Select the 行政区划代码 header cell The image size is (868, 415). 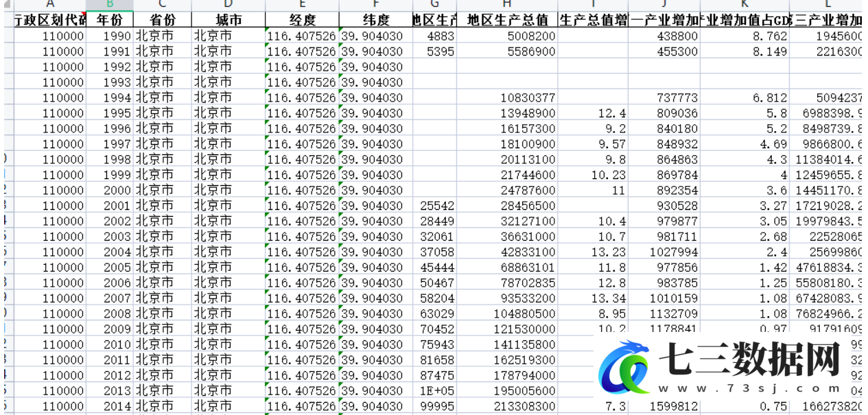tap(50, 20)
